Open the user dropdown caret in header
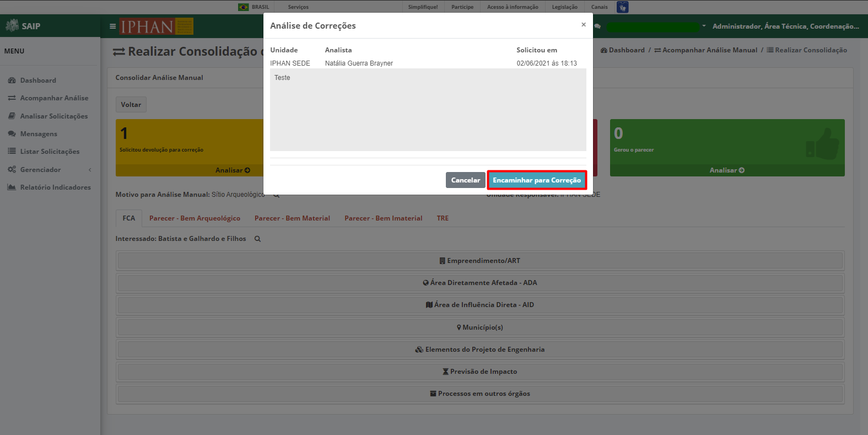The width and height of the screenshot is (868, 435). 704,26
